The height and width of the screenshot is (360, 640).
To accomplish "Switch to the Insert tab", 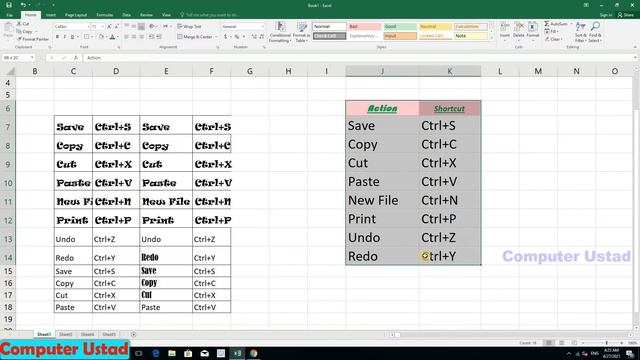I will (51, 15).
